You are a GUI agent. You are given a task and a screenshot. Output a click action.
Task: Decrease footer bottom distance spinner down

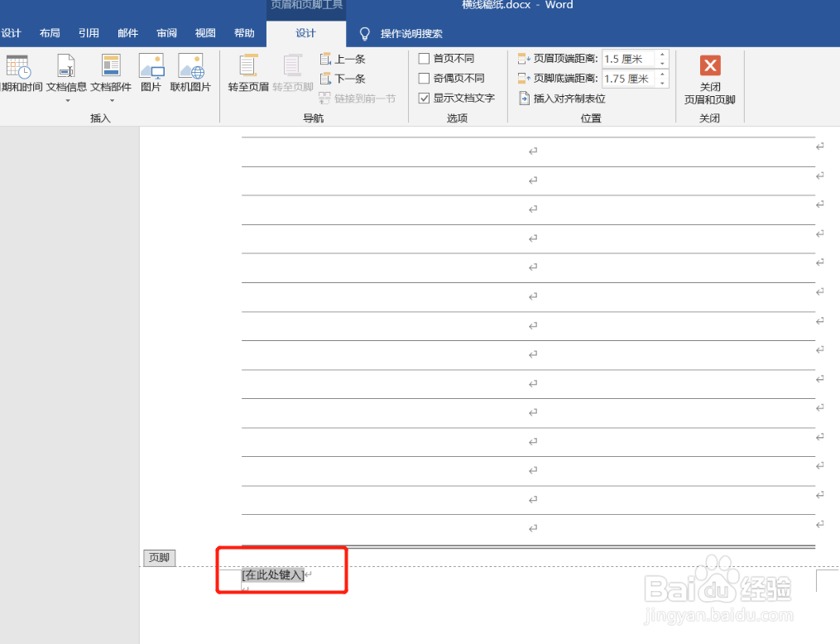662,83
